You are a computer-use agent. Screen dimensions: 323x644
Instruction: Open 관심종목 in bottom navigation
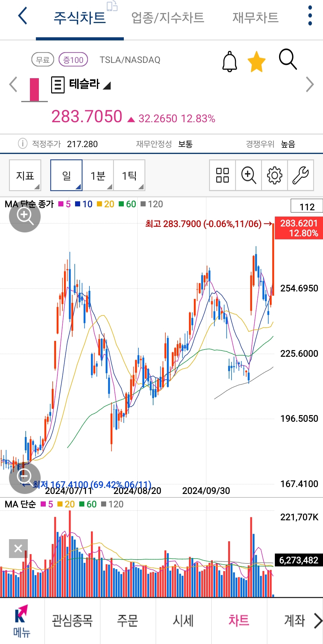coord(72,620)
